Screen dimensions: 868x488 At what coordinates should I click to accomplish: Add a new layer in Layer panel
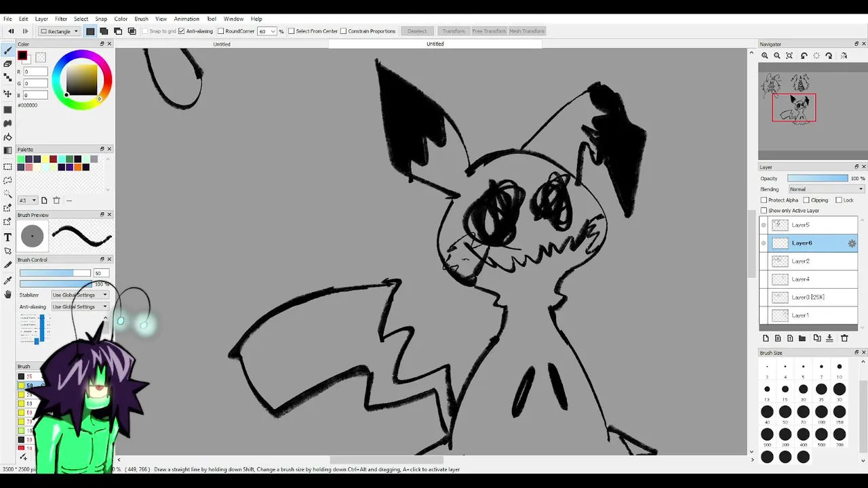(x=766, y=338)
